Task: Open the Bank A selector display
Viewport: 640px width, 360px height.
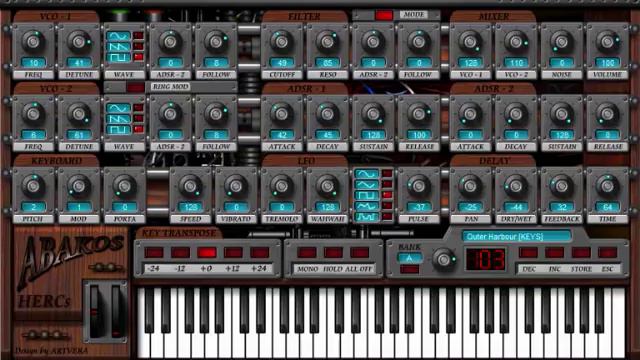Action: point(409,258)
